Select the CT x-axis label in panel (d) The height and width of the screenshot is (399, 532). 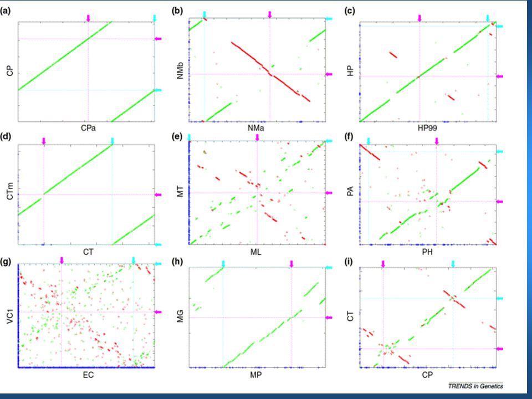tap(88, 252)
